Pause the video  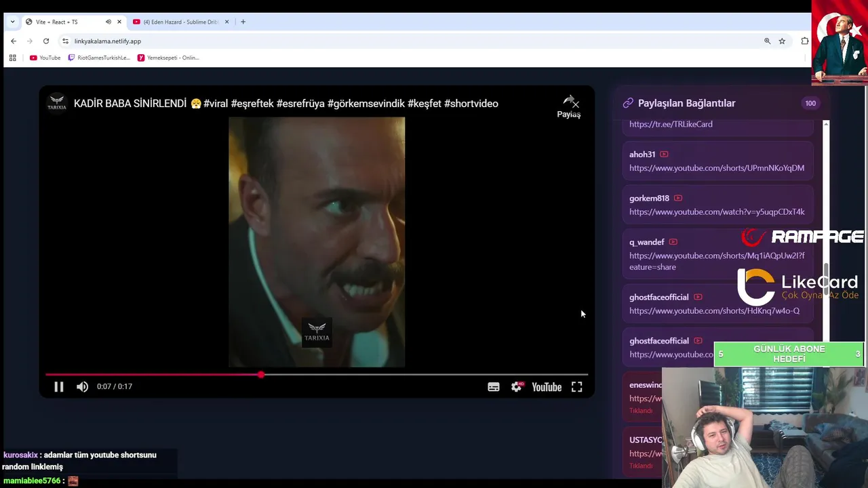(59, 387)
